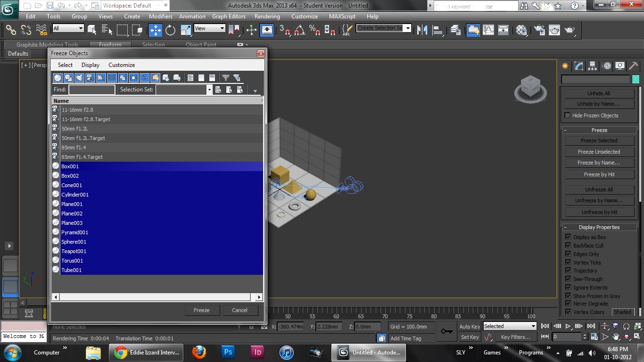Open the Render Setup dialog
Viewport: 644px width, 362px height.
539,30
